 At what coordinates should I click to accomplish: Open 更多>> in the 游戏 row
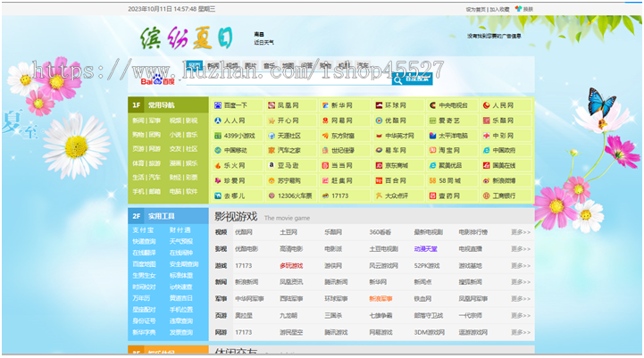point(521,266)
